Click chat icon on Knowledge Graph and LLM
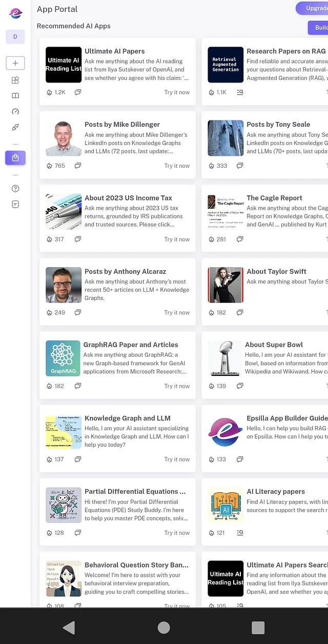Viewport: 328px width, 644px height. 78,459
